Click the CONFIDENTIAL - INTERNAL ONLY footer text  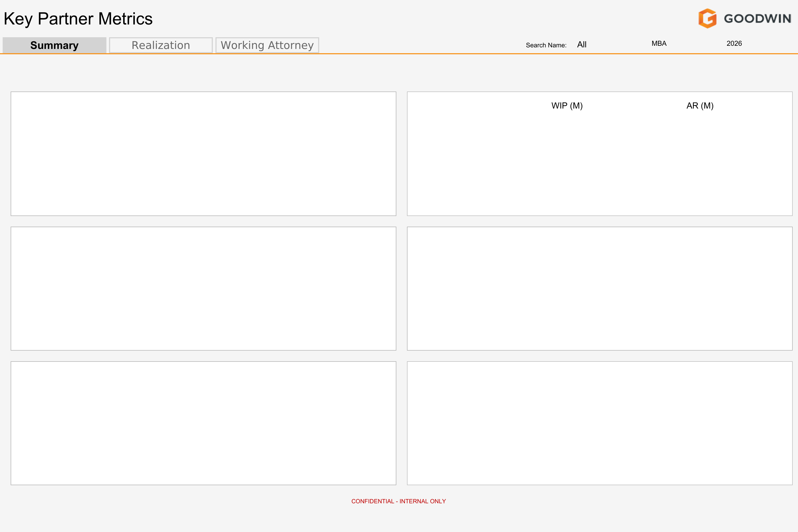(399, 501)
